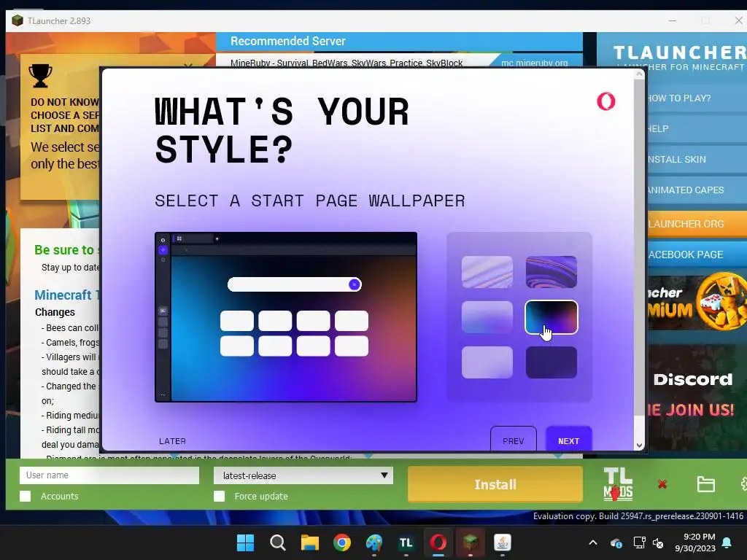This screenshot has width=747, height=560.
Task: Open File Explorer from the taskbar
Action: (x=309, y=542)
